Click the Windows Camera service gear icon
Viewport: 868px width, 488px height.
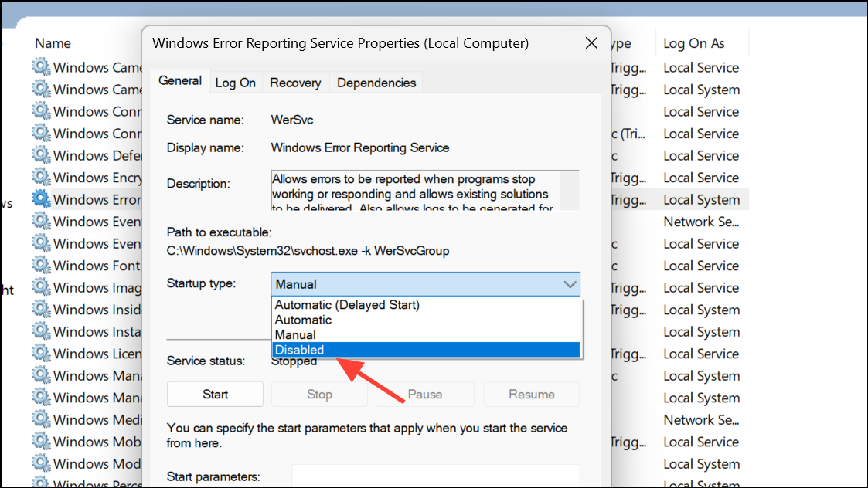coord(40,67)
